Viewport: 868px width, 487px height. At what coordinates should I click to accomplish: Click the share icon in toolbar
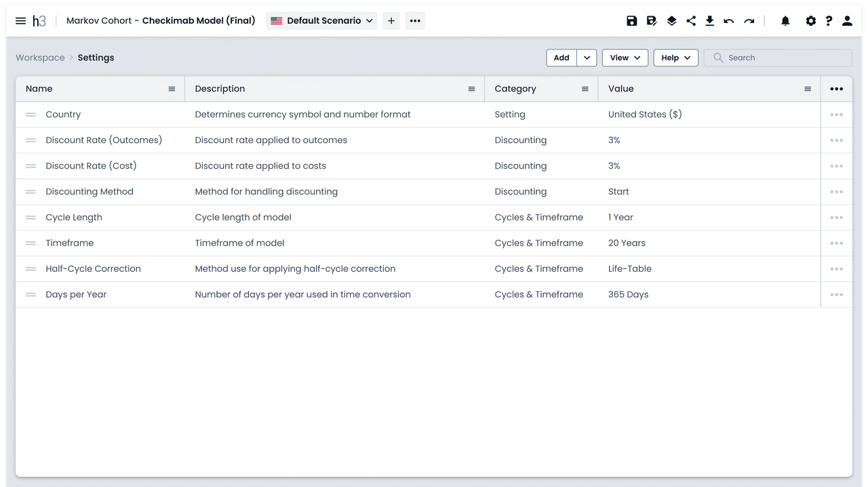(691, 21)
